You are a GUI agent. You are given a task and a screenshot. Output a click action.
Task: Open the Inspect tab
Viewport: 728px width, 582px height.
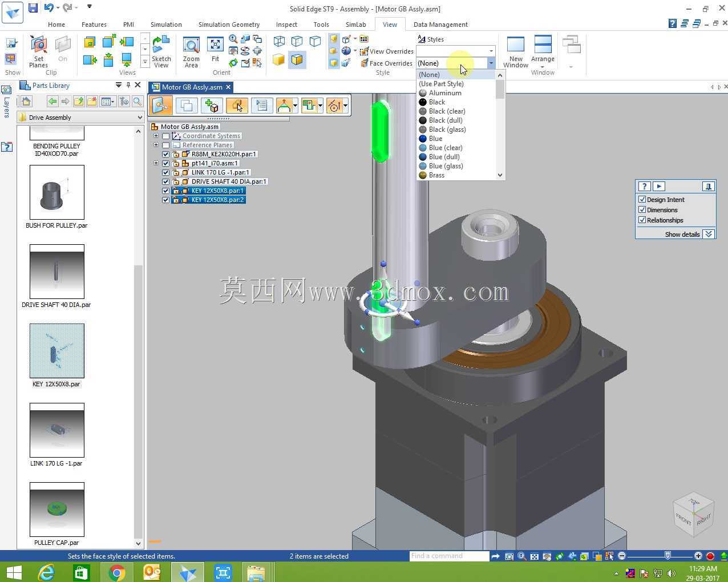pos(286,25)
